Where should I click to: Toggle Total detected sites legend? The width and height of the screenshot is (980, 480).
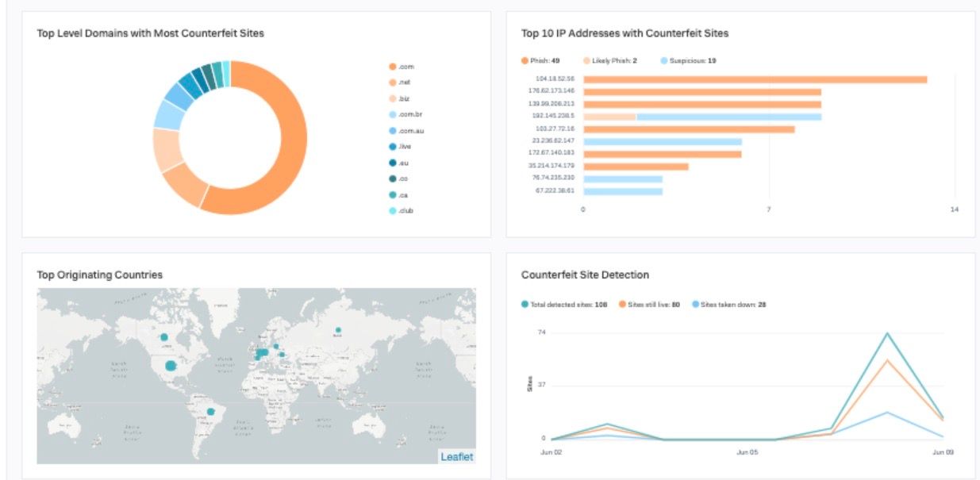click(563, 305)
